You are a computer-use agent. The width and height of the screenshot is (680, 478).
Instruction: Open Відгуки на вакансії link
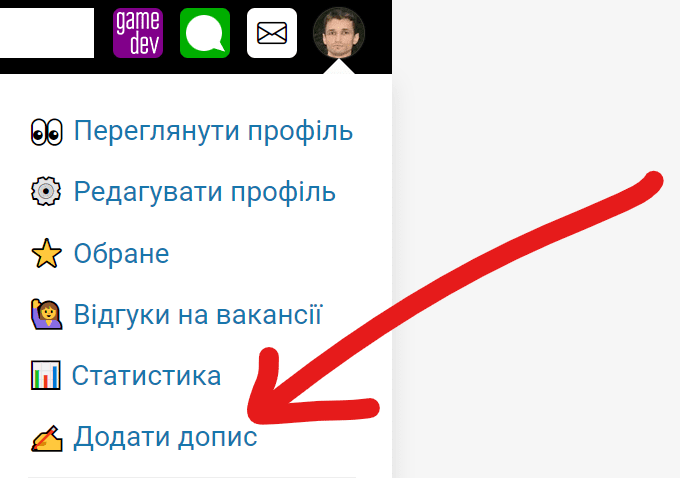(198, 314)
